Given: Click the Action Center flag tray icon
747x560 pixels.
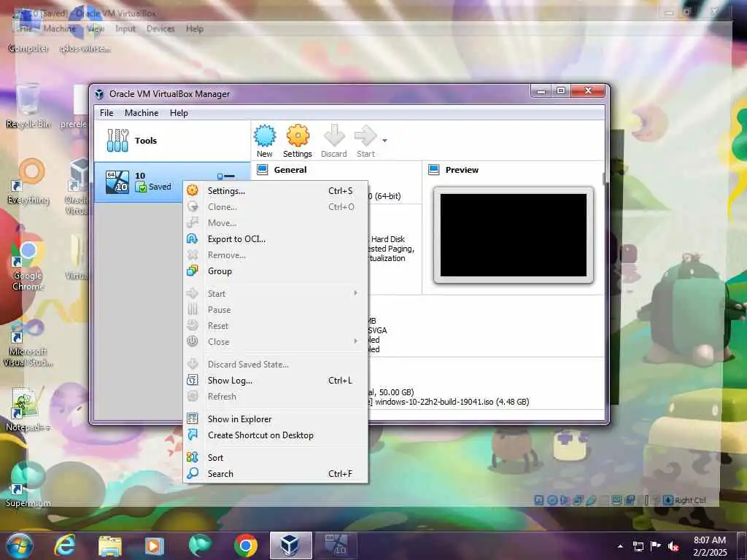Looking at the screenshot, I should pyautogui.click(x=656, y=546).
